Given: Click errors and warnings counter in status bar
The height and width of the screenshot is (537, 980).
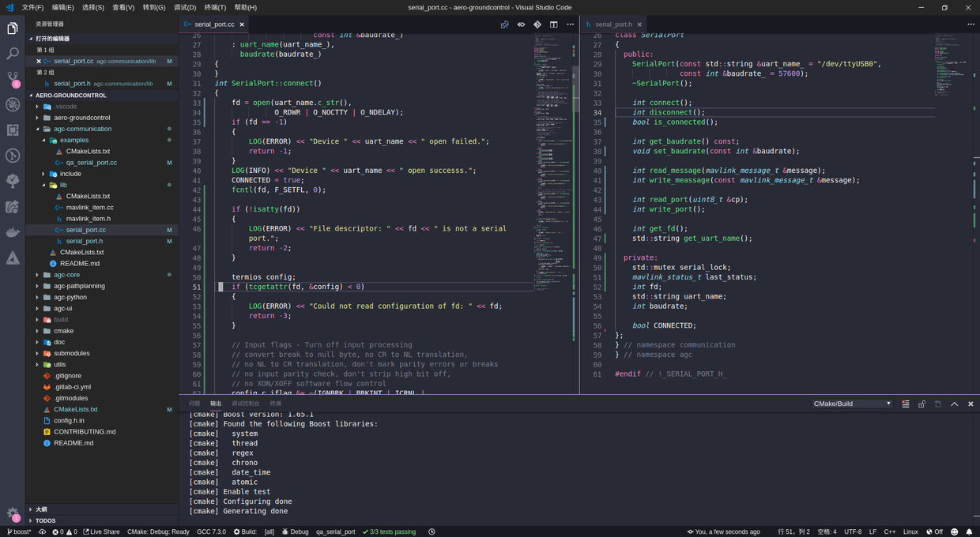Looking at the screenshot, I should (65, 531).
